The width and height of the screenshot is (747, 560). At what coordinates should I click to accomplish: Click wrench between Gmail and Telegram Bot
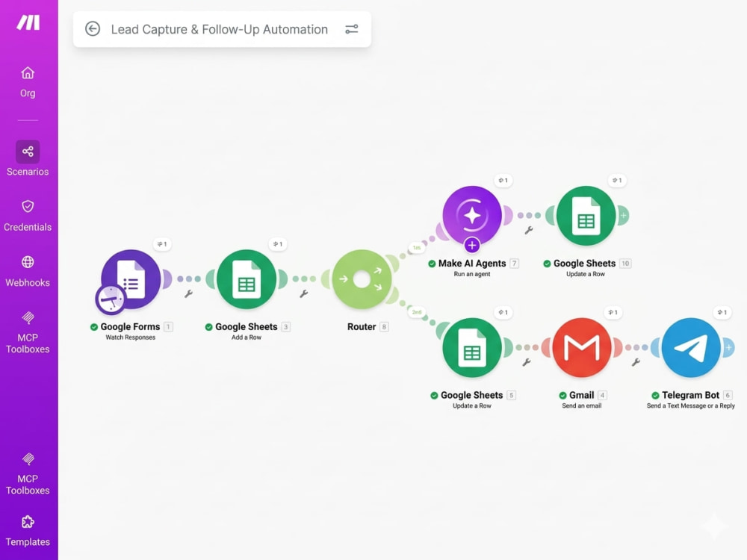[636, 362]
